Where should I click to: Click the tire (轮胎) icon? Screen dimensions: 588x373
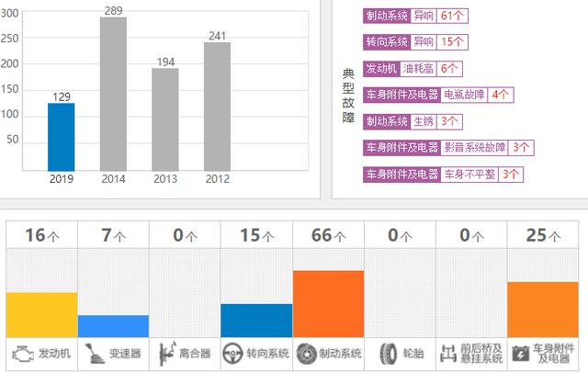pyautogui.click(x=388, y=354)
